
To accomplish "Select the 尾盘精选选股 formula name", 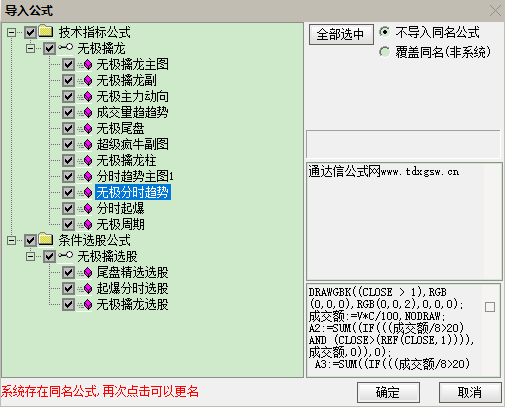I will point(132,272).
